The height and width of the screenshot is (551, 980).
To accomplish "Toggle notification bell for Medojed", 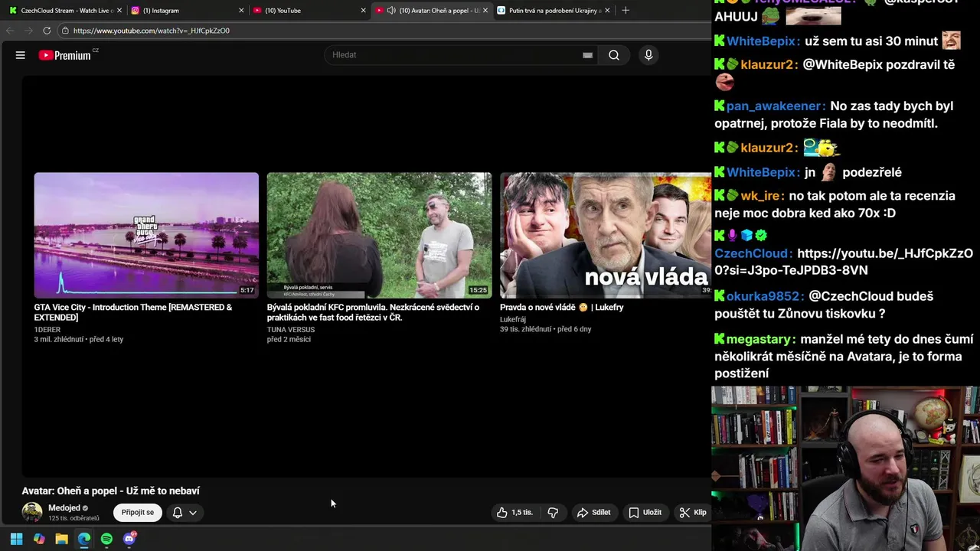I will (178, 513).
